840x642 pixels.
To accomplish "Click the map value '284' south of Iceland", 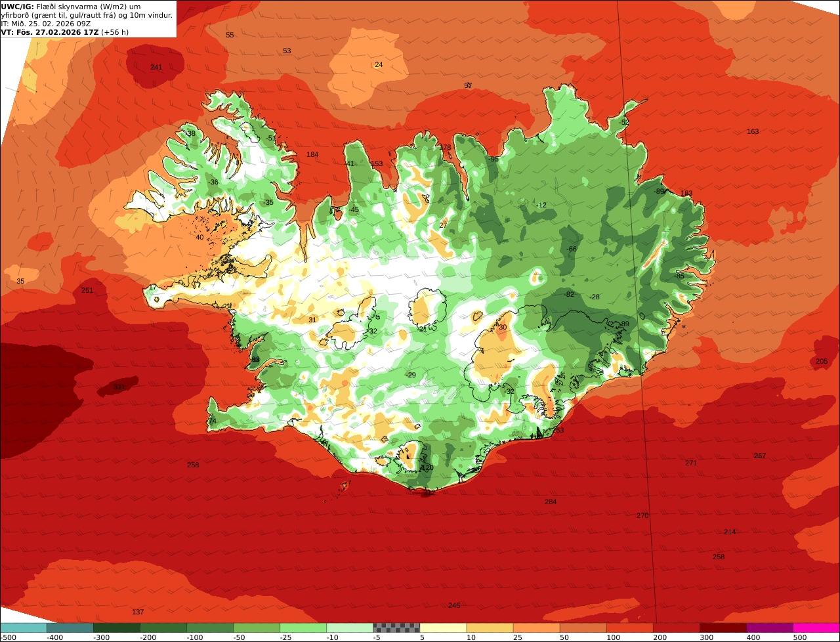I will pyautogui.click(x=551, y=502).
